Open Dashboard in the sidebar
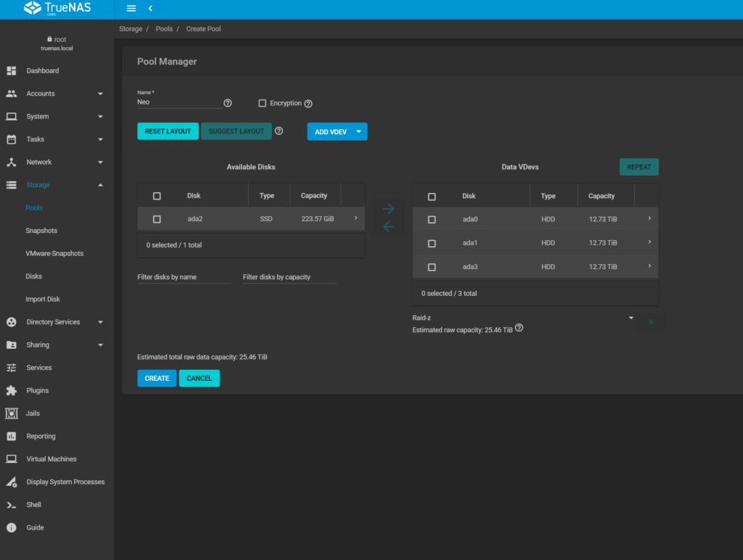 point(42,70)
